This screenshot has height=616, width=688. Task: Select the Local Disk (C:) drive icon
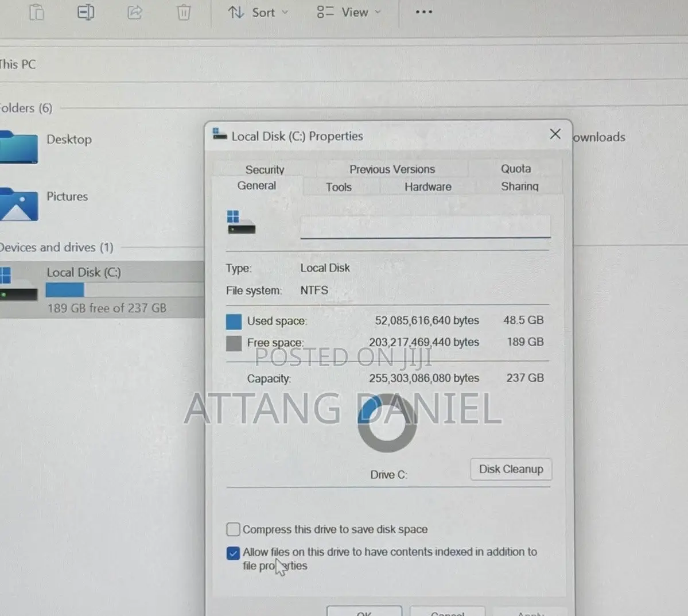[18, 284]
